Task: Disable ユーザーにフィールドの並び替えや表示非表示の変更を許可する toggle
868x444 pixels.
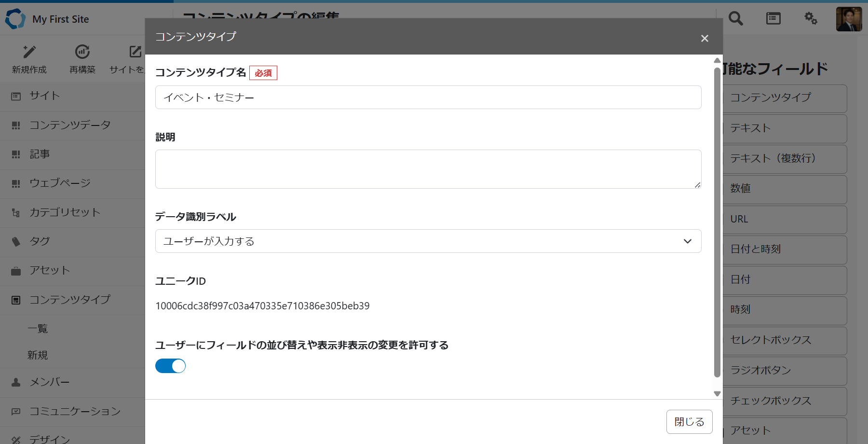Action: pos(170,366)
